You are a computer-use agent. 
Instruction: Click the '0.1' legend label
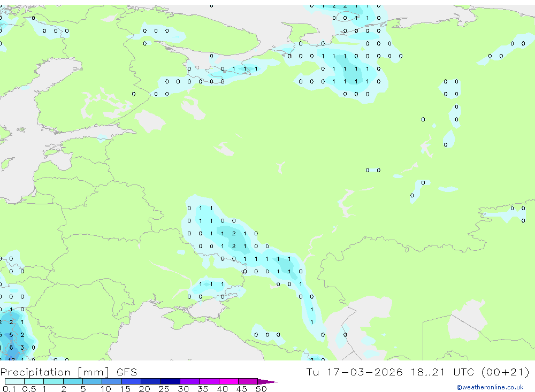(x=9, y=389)
